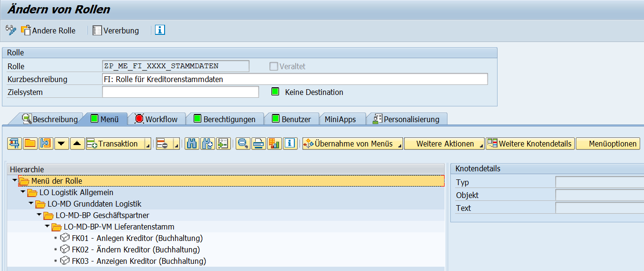Click the Typ field in Knotendetails
Viewport: 644px width, 271px height.
tap(600, 182)
